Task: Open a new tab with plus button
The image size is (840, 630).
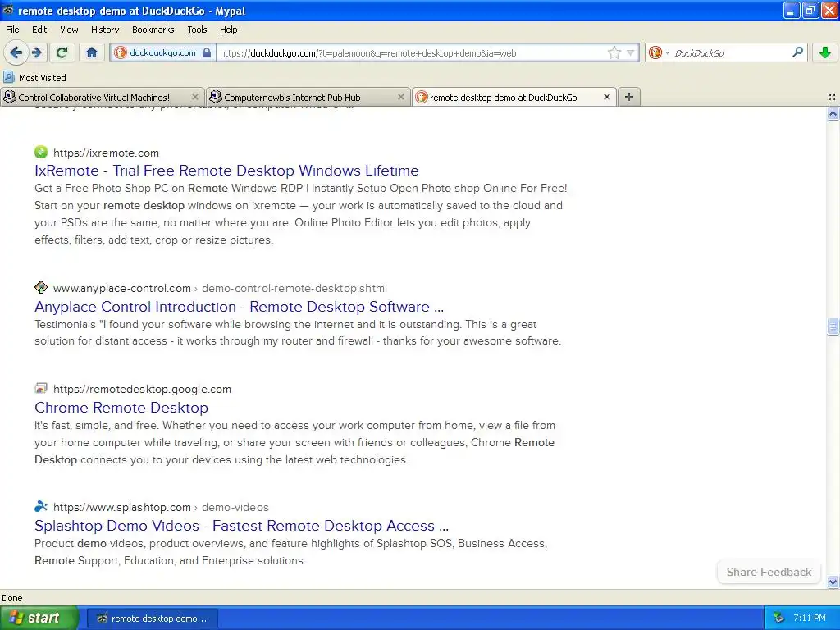Action: coord(629,97)
